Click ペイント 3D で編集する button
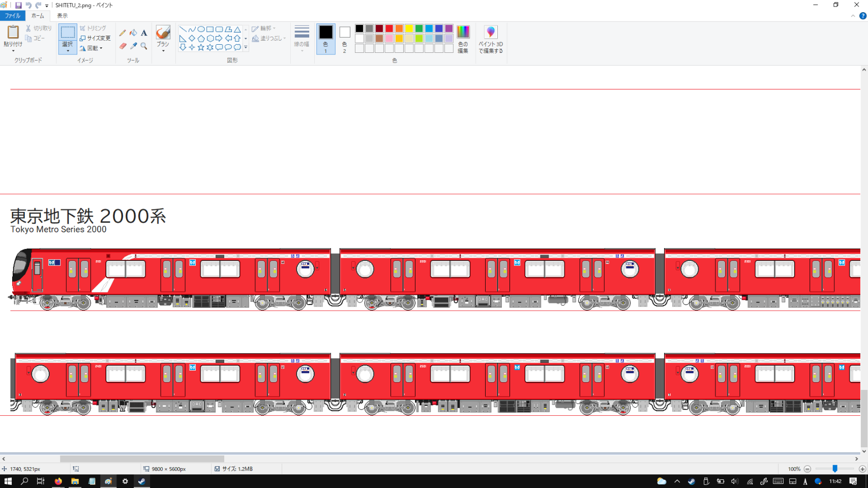The width and height of the screenshot is (868, 488). pos(490,40)
